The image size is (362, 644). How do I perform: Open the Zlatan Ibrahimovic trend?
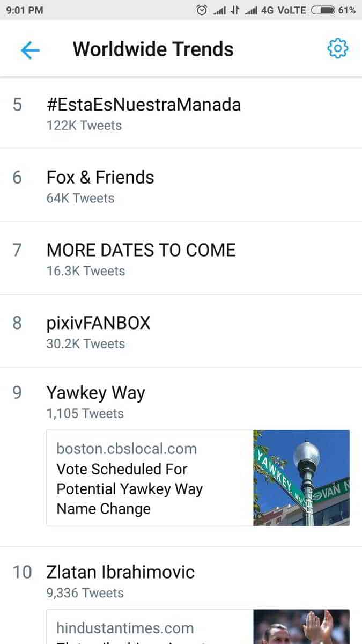pyautogui.click(x=120, y=572)
